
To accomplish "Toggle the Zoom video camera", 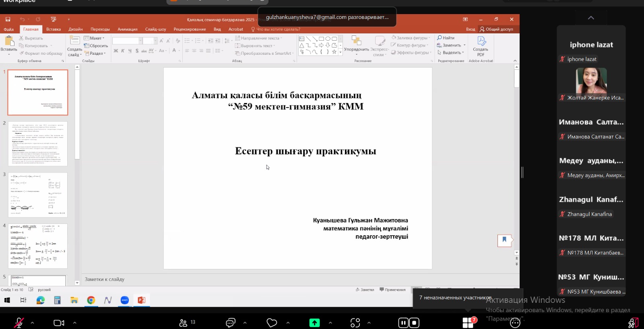I will 59,323.
